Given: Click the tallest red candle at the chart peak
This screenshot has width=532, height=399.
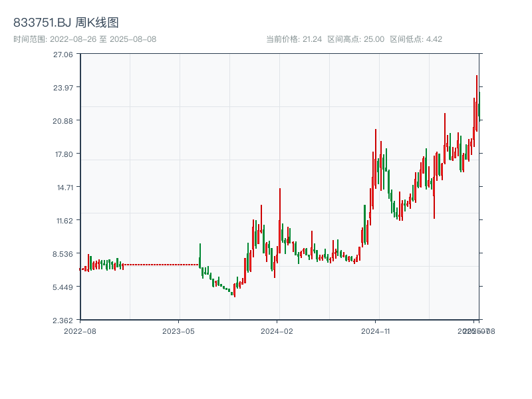Looking at the screenshot, I should [x=477, y=103].
